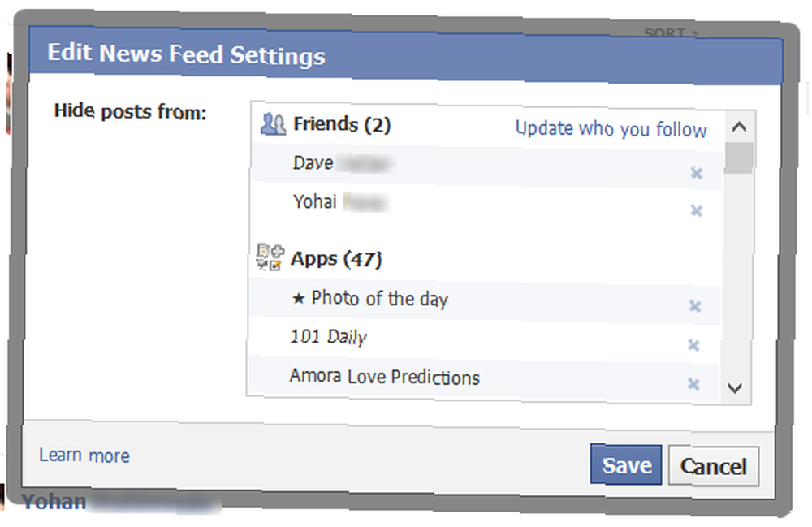Click the Apps category icon

coord(270,257)
